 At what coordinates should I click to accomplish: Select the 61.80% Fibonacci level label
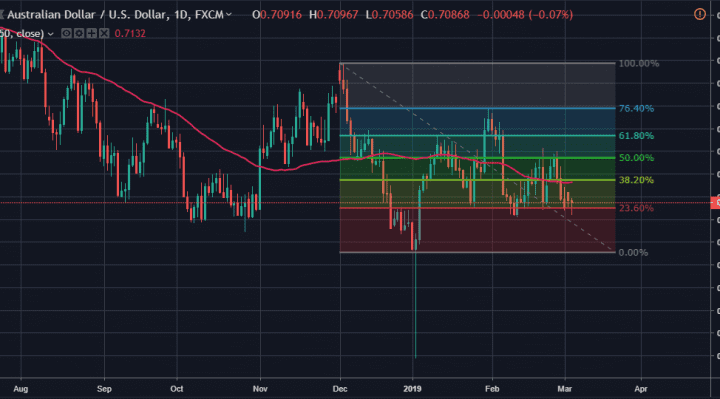coord(636,135)
